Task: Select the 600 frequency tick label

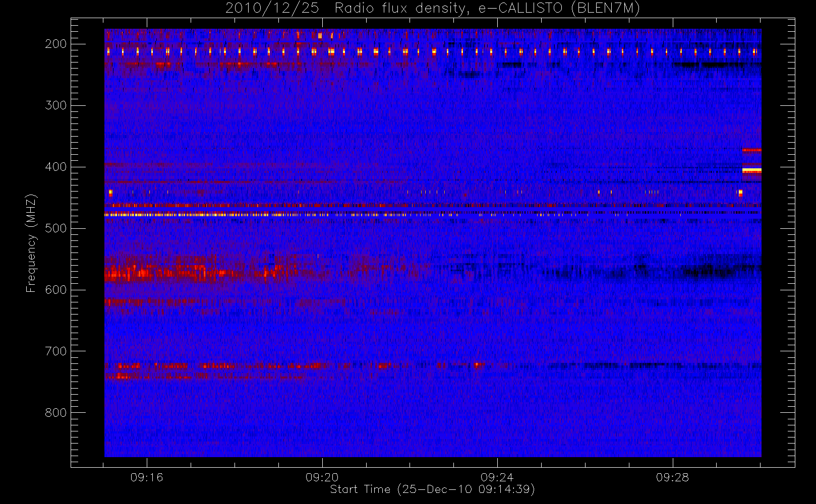Action: [x=55, y=290]
